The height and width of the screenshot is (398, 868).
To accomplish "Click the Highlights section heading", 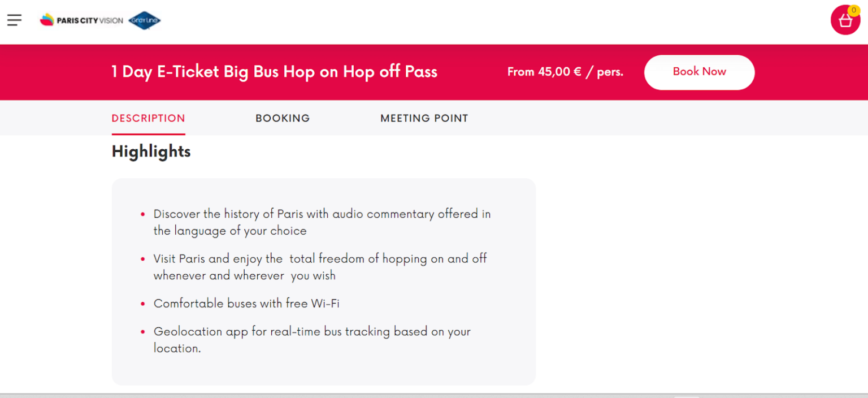I will [x=151, y=152].
